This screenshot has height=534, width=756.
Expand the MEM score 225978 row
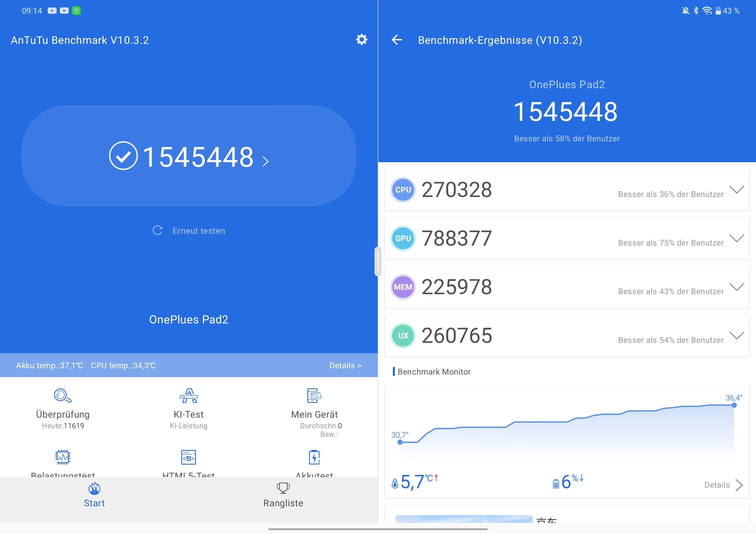737,287
